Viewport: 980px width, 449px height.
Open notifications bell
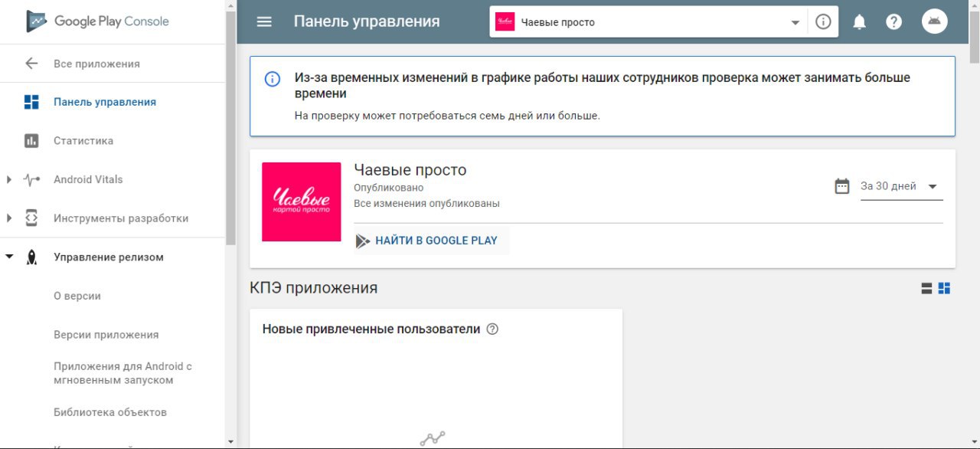(860, 22)
